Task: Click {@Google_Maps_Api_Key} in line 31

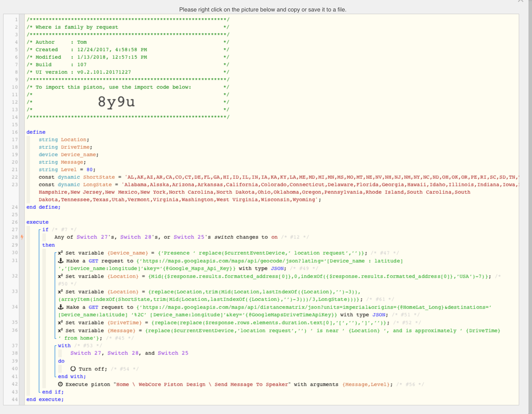Action: [198, 268]
